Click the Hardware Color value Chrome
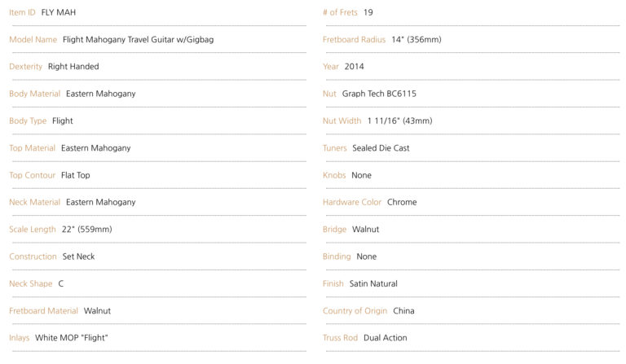This screenshot has height=364, width=626. [x=402, y=202]
